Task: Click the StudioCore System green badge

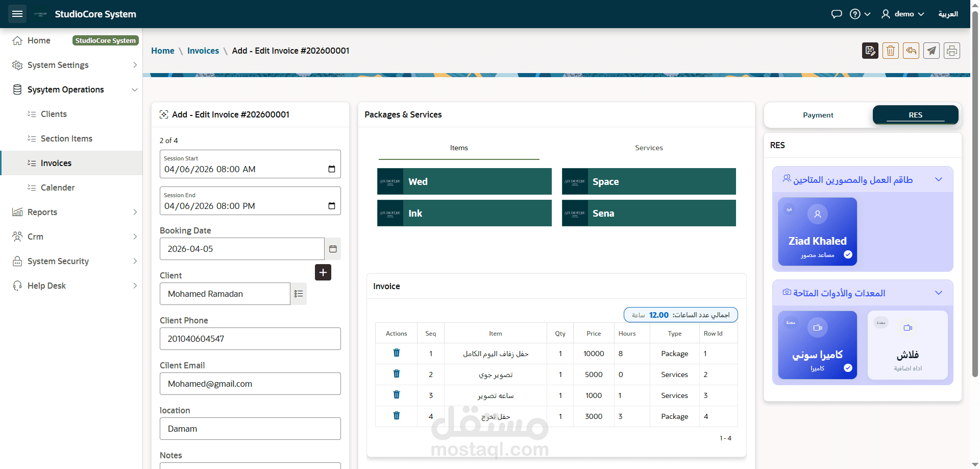Action: [x=106, y=40]
